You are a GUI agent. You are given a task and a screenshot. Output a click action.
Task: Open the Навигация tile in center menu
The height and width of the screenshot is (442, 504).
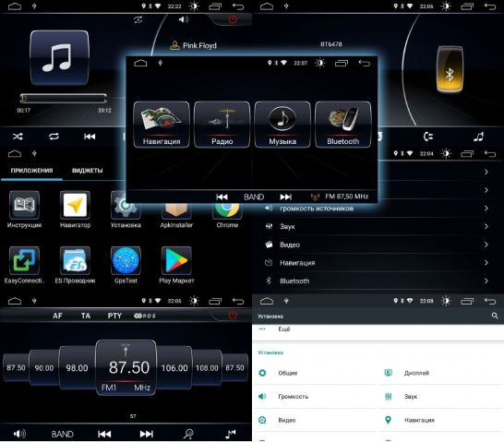[162, 125]
